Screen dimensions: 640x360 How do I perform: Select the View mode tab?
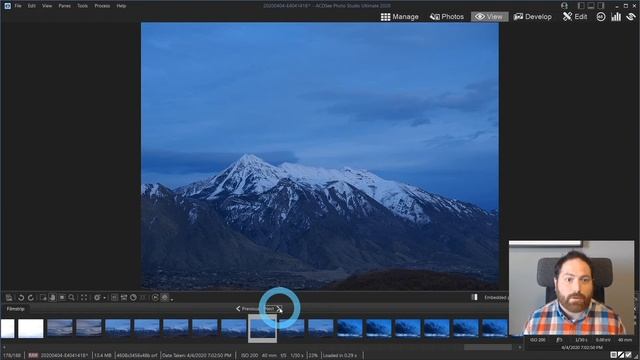pos(489,17)
